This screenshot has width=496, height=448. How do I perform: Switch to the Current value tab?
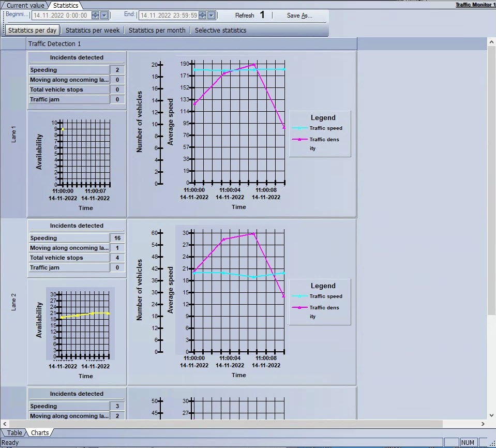click(x=25, y=5)
